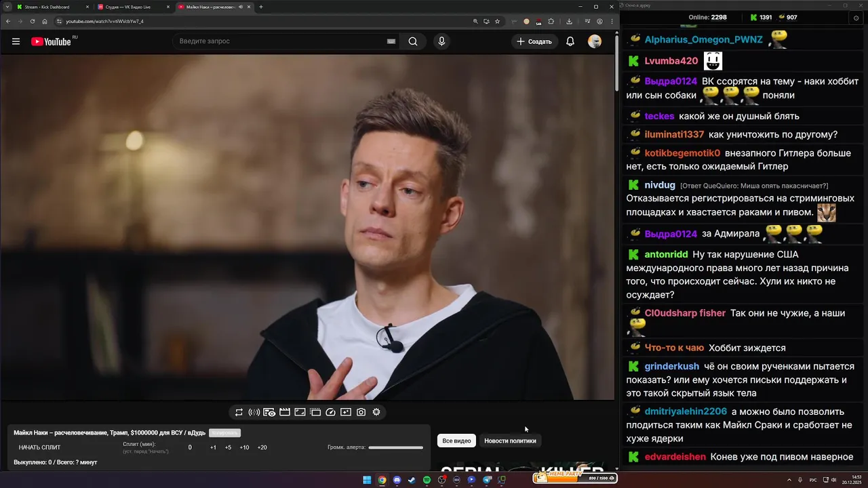The height and width of the screenshot is (488, 868).
Task: Open the on-screen keyboard in the search box
Action: [x=391, y=41]
